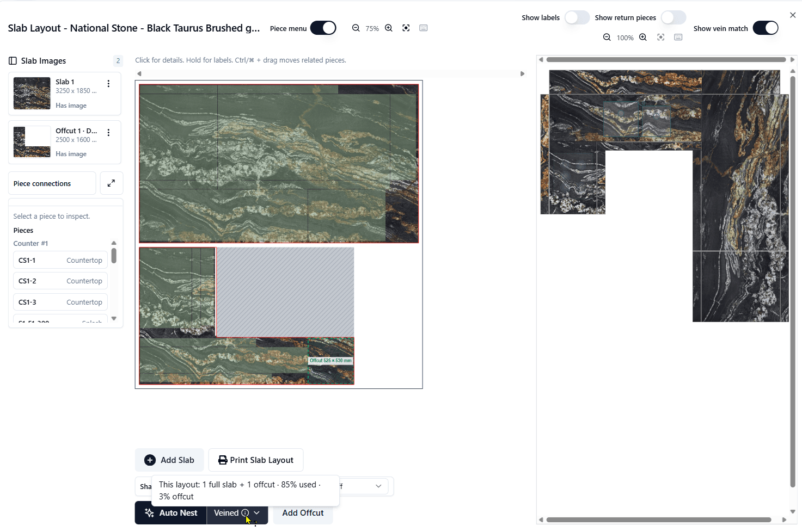802x532 pixels.
Task: Click the pieces list down arrow
Action: click(114, 319)
